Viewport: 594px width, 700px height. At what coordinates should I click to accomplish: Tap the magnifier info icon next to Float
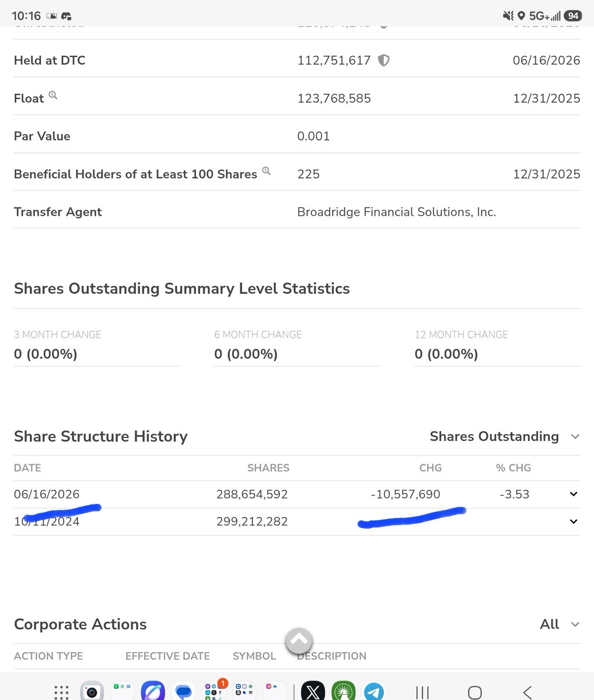point(53,95)
